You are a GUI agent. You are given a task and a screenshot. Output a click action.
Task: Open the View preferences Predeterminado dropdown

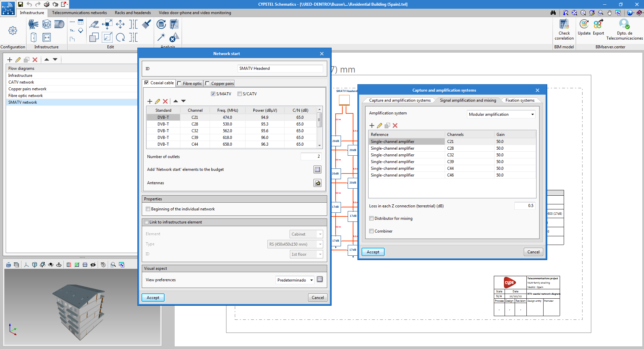click(x=295, y=280)
